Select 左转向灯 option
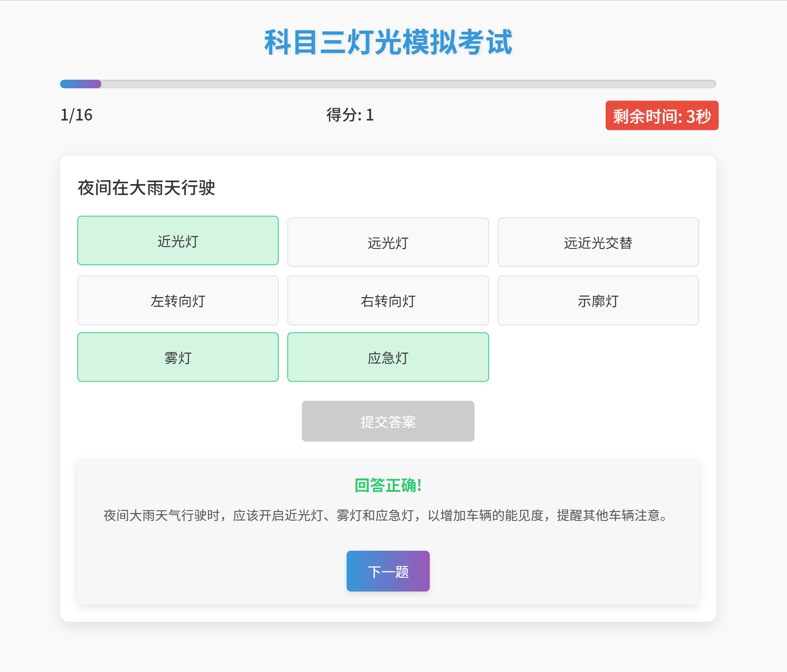787x672 pixels. pos(178,300)
